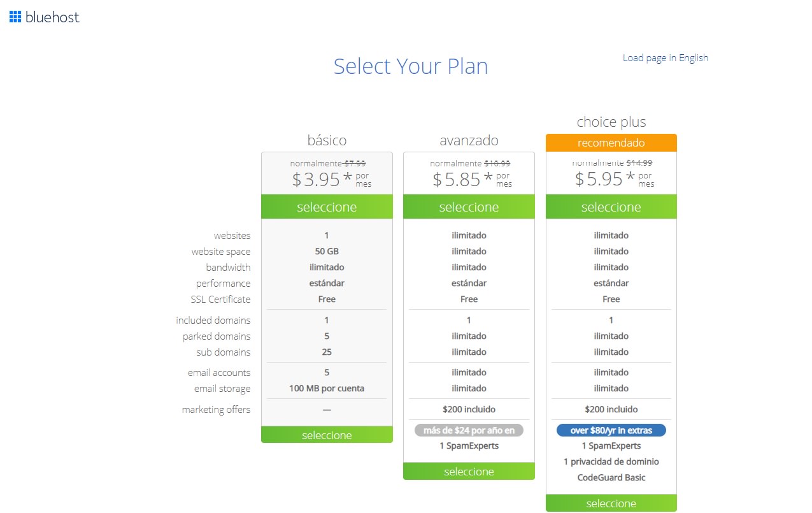Click bottom seleccione button under básico plan
The height and width of the screenshot is (513, 812).
[327, 435]
